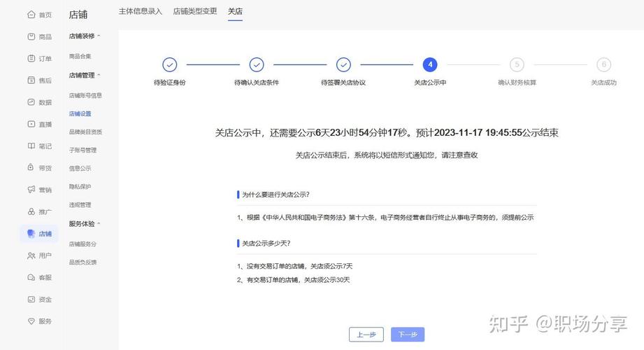
Task: Select the 订单 orders icon
Action: click(x=31, y=59)
